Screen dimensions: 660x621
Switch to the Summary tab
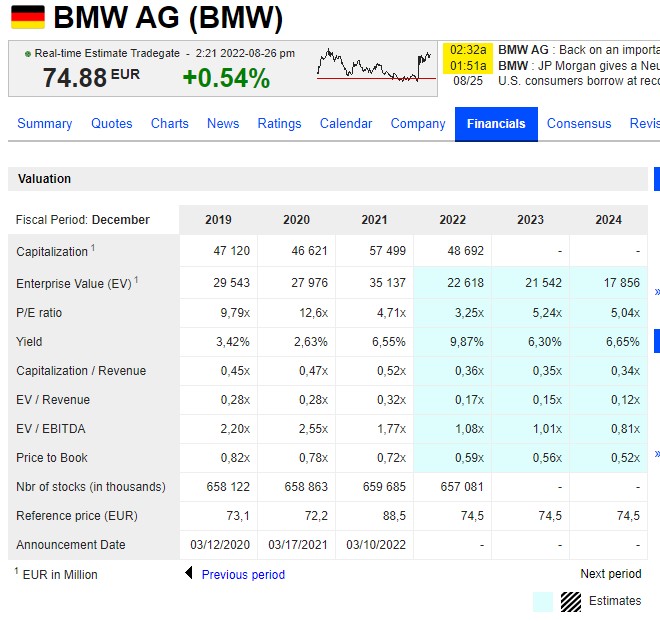click(x=45, y=124)
